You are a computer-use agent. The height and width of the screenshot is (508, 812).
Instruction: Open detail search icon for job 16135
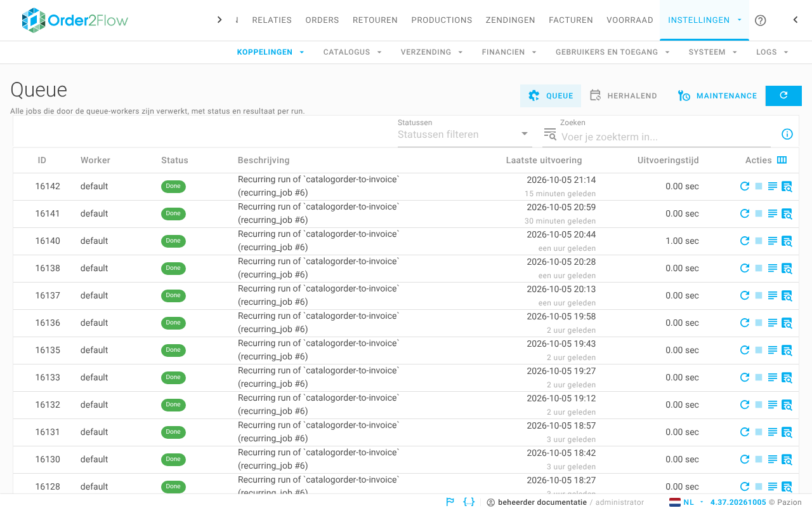click(787, 350)
